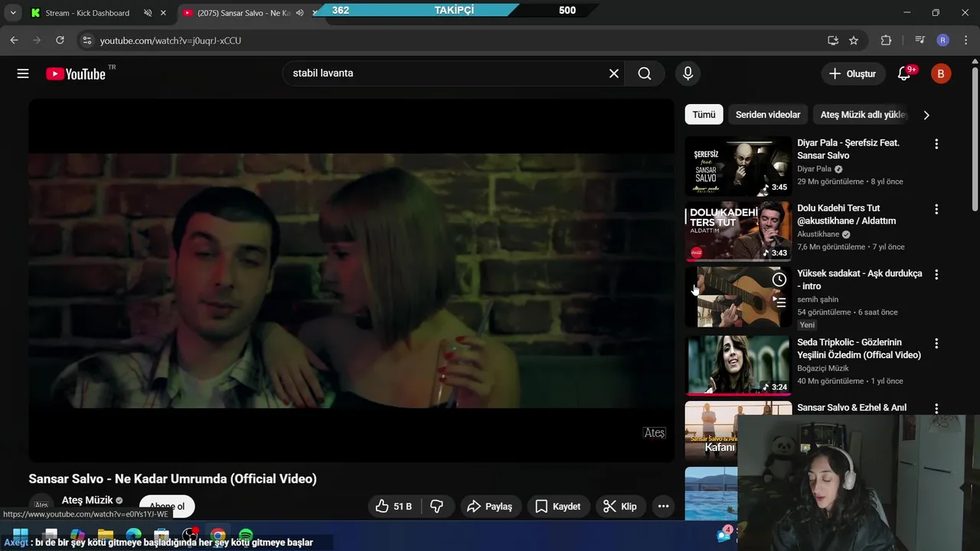980x551 pixels.
Task: Open Sansar Salvo & Ezhel & Anıl video title
Action: coord(851,408)
